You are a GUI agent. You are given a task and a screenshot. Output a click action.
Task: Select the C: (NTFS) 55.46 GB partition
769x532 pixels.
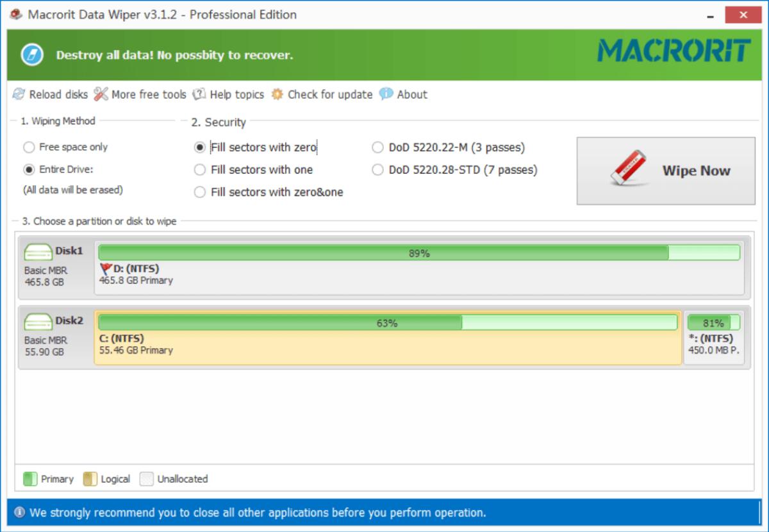point(387,338)
